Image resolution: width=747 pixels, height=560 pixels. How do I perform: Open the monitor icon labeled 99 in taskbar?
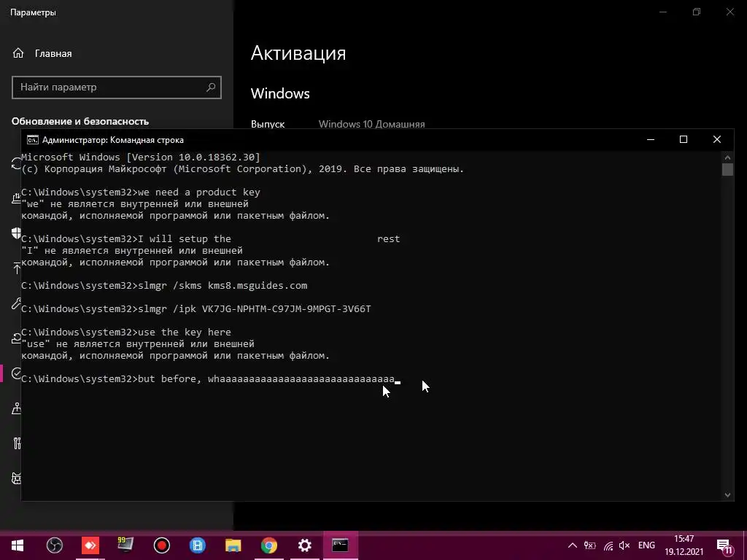(125, 544)
